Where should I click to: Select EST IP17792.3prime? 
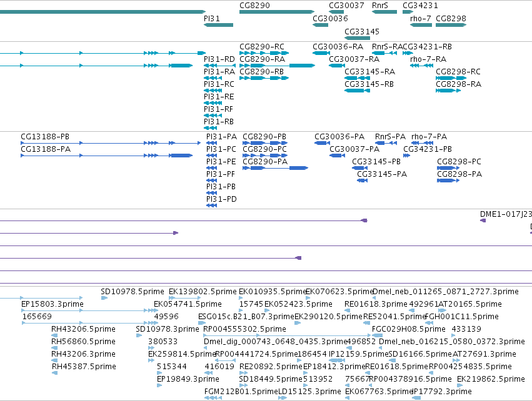[442, 392]
